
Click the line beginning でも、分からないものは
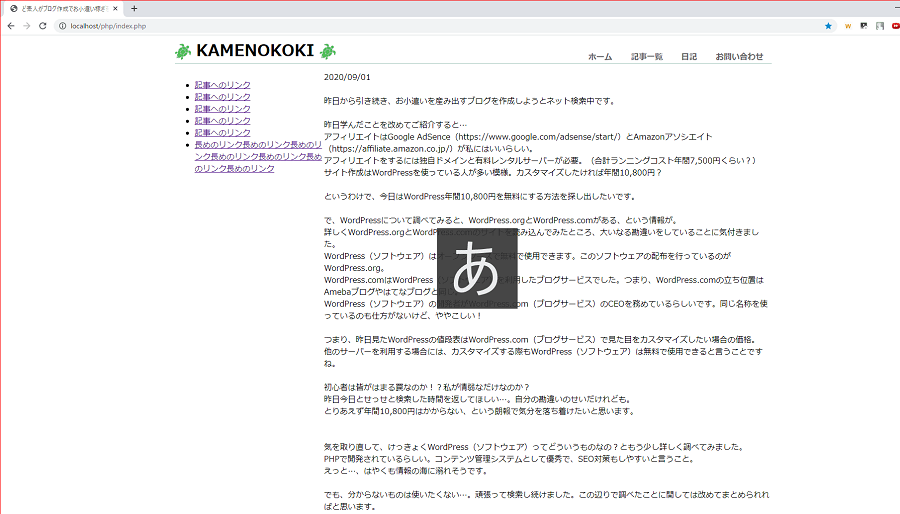pos(546,500)
